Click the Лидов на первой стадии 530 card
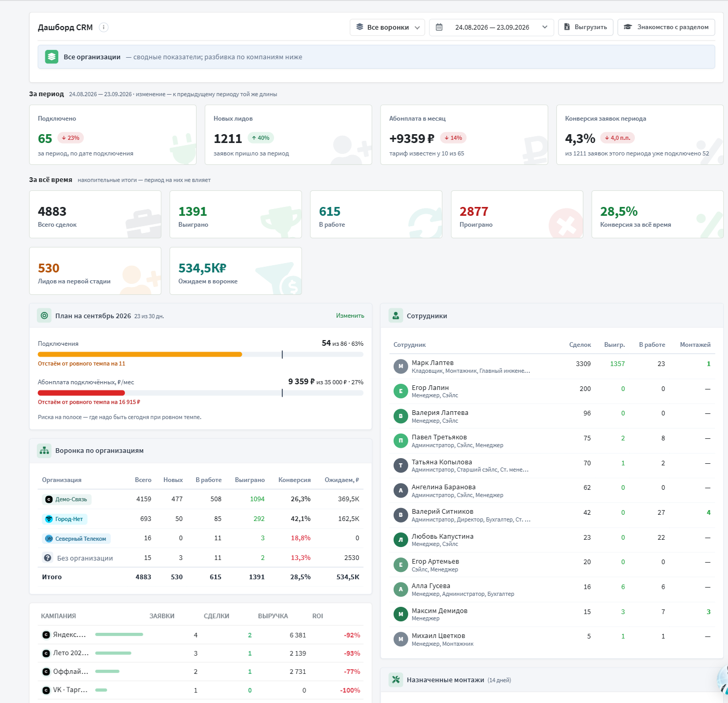 tap(95, 271)
